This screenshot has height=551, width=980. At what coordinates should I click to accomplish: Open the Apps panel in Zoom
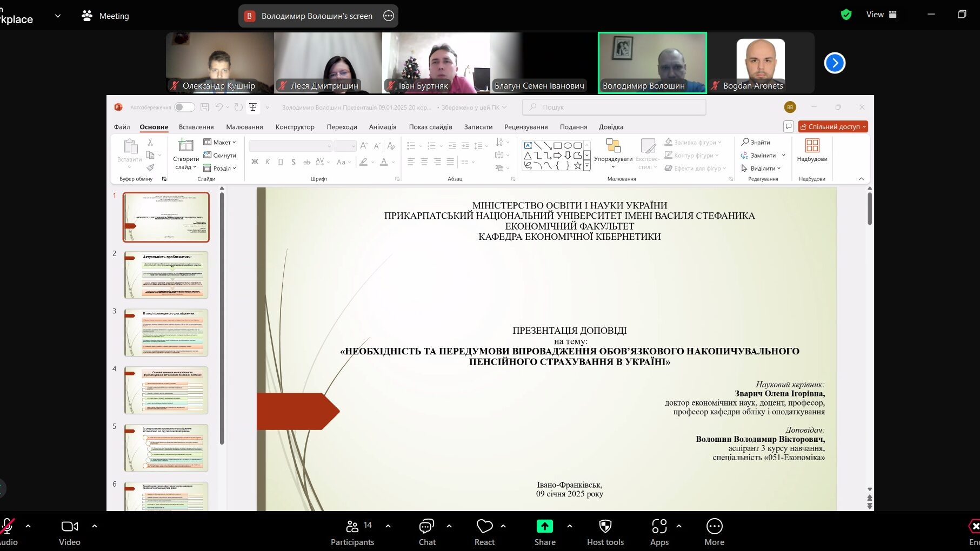[x=659, y=527]
